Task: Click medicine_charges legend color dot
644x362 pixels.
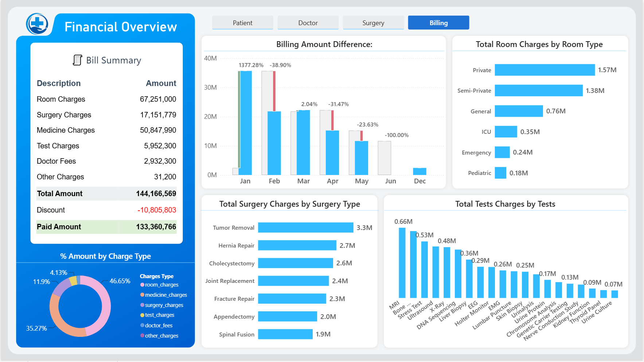Action: click(x=143, y=295)
